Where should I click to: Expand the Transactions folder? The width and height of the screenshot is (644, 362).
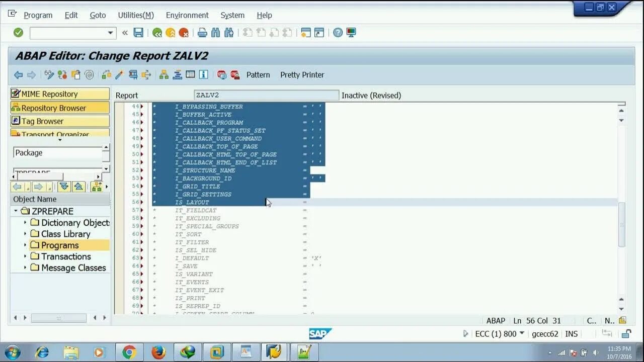tap(25, 256)
